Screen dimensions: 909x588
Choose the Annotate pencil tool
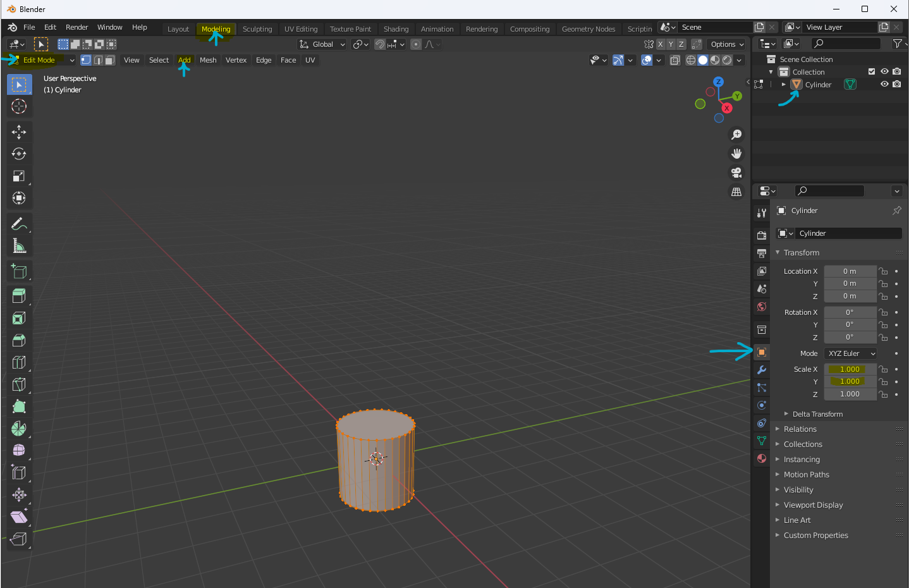19,224
